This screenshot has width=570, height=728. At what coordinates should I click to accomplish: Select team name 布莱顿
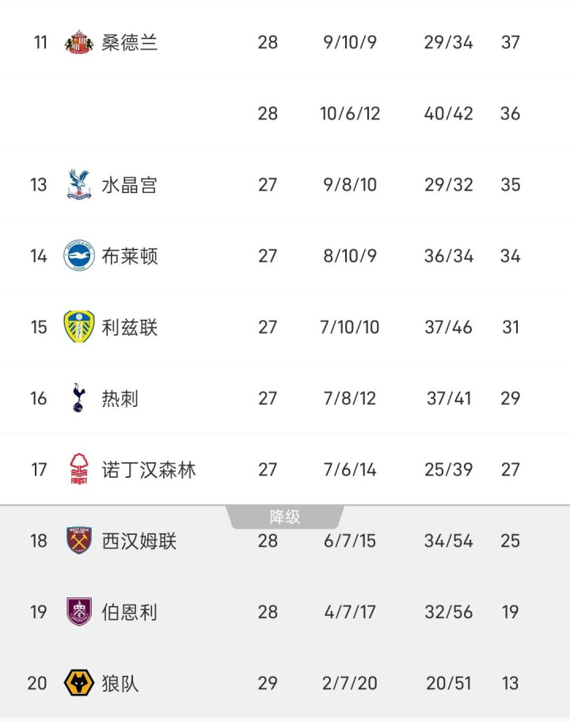coord(130,256)
